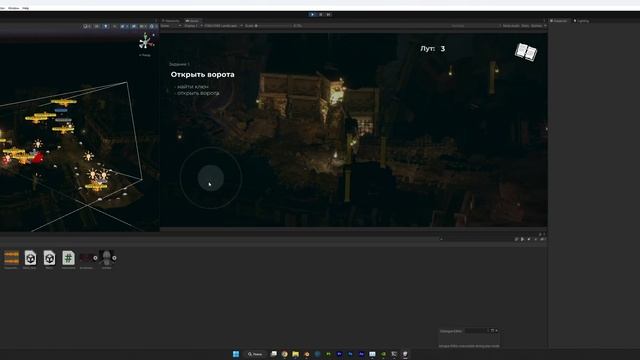Switch to the Simulator tab beside Game

click(x=171, y=21)
